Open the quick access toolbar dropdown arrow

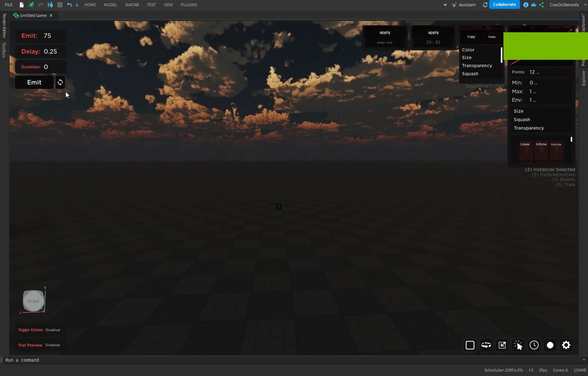click(x=77, y=5)
